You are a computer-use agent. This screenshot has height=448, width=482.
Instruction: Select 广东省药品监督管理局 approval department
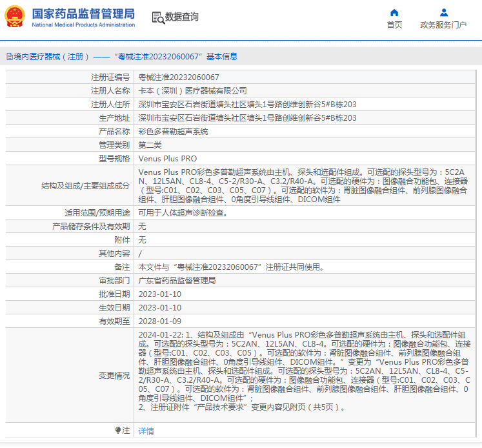(177, 280)
